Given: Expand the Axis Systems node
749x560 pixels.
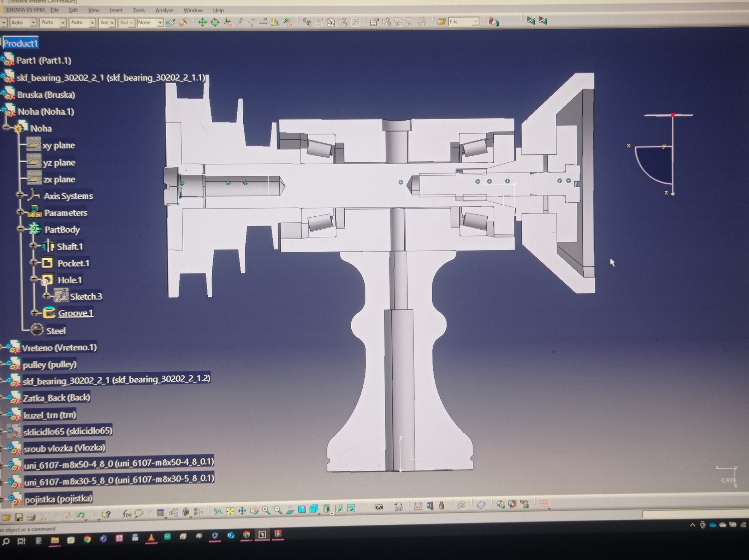Looking at the screenshot, I should [x=20, y=195].
